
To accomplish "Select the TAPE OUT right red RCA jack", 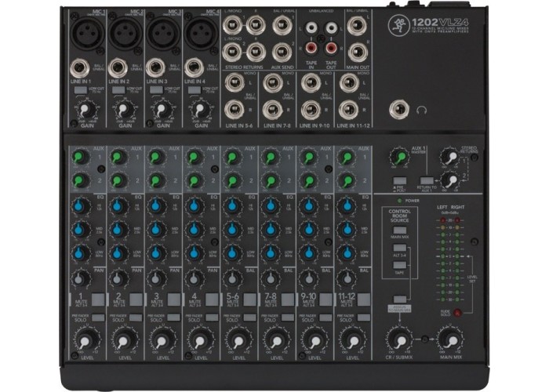I will [x=331, y=48].
